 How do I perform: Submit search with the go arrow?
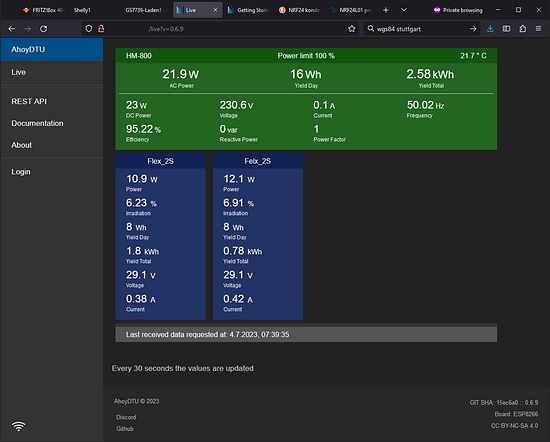click(x=473, y=29)
